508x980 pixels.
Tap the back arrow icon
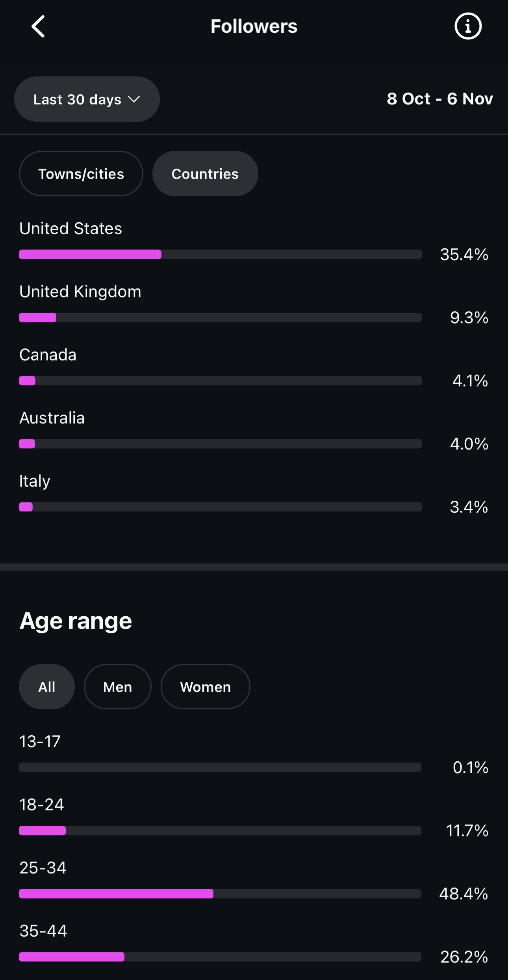point(38,26)
